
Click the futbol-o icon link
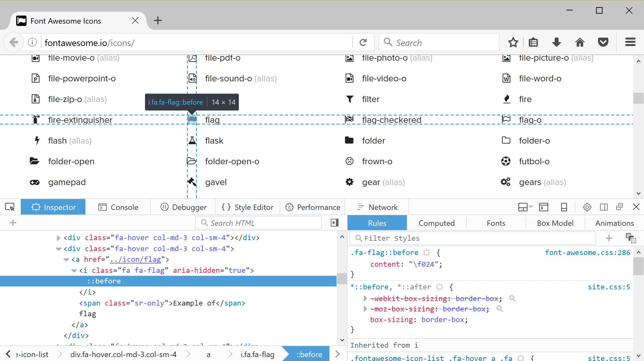(534, 161)
